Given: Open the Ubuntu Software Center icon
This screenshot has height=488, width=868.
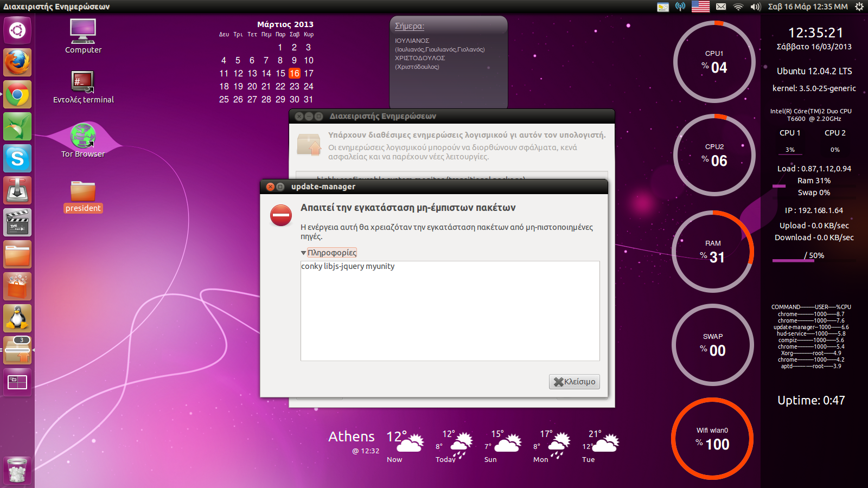Looking at the screenshot, I should pyautogui.click(x=17, y=287).
